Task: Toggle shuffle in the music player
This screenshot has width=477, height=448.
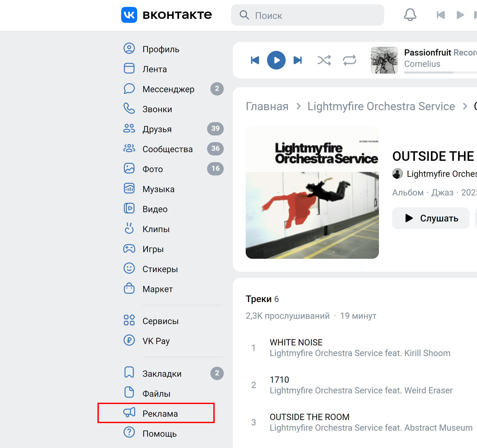Action: (x=324, y=60)
